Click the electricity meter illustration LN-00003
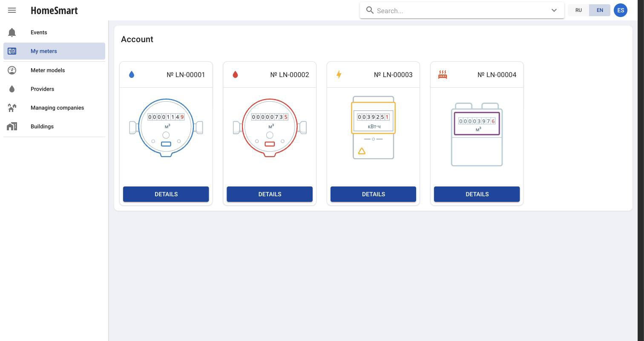 [x=373, y=128]
